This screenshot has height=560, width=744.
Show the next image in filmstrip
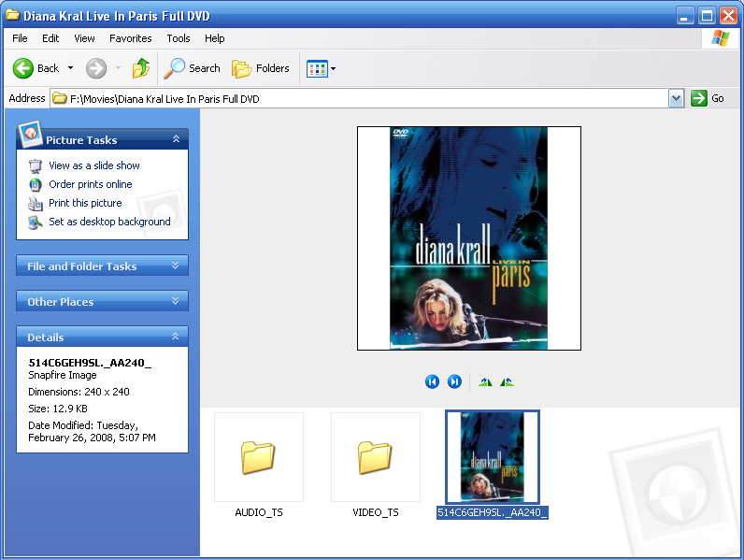454,381
